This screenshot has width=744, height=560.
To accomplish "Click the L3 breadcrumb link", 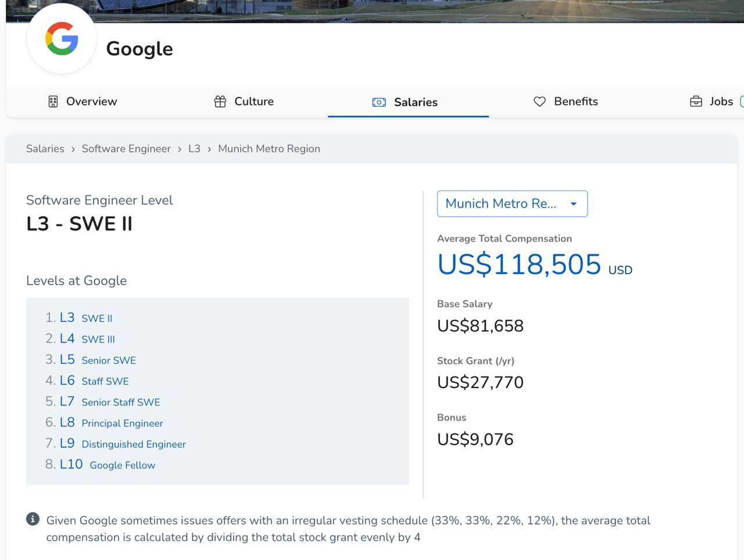I will tap(194, 149).
